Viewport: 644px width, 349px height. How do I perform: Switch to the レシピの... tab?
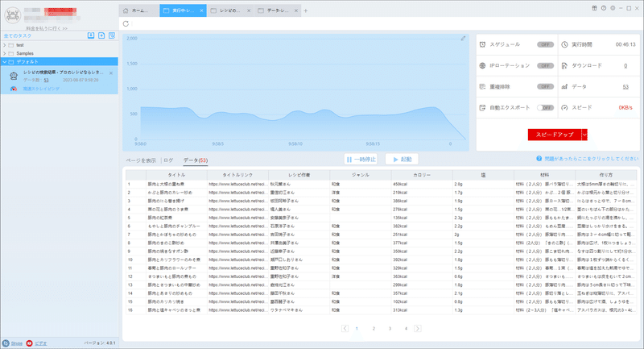coord(230,10)
